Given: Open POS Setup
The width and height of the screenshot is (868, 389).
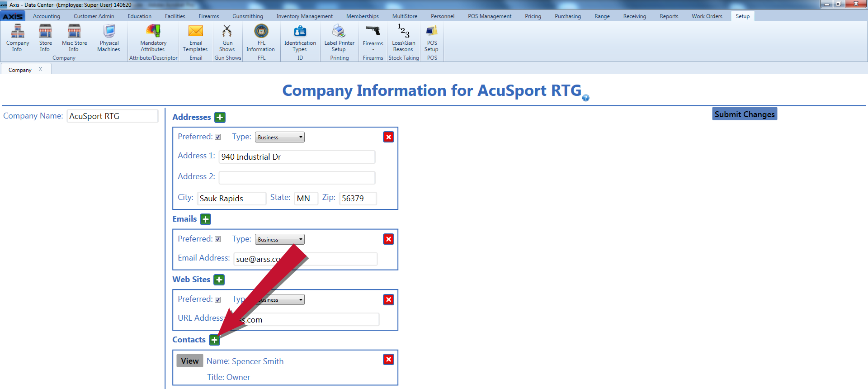Looking at the screenshot, I should tap(432, 38).
